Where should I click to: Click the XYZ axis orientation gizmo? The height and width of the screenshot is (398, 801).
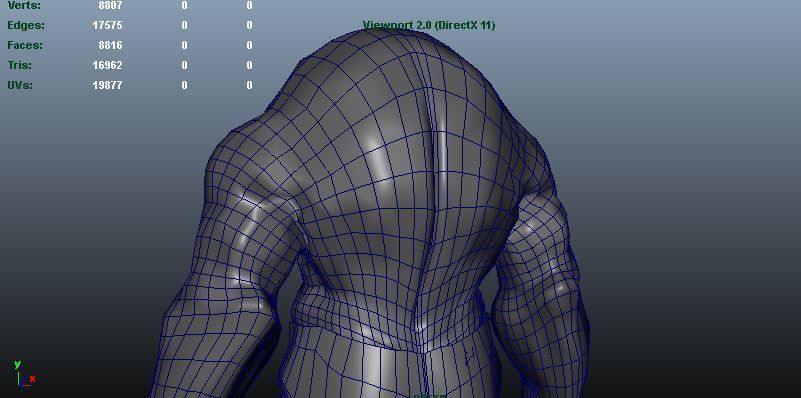(x=24, y=374)
